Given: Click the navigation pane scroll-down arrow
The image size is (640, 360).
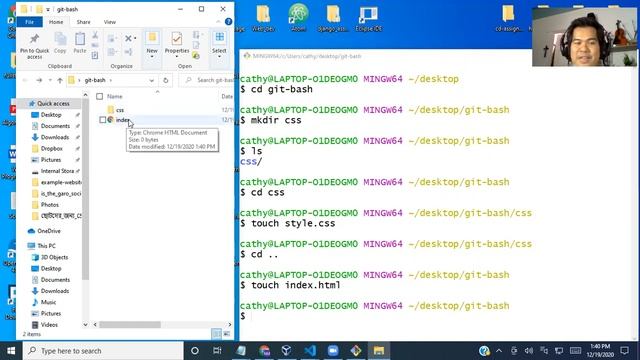Looking at the screenshot, I should (85, 325).
